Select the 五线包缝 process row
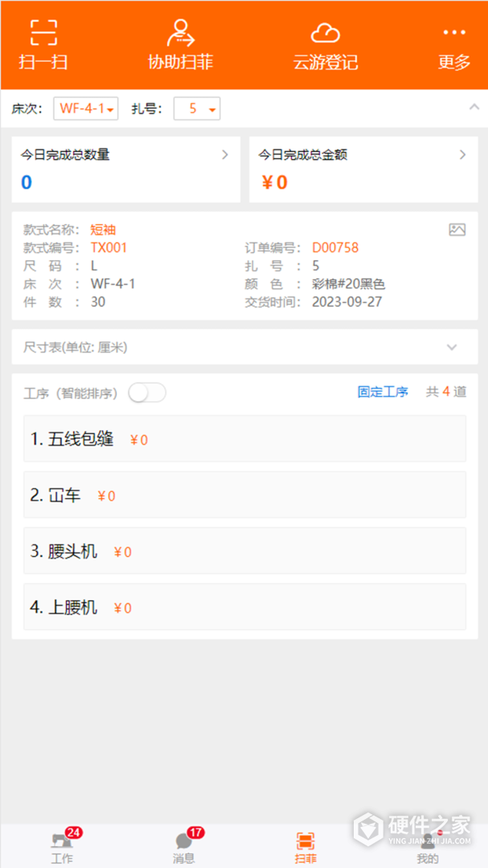Image resolution: width=488 pixels, height=868 pixels. pos(244,439)
